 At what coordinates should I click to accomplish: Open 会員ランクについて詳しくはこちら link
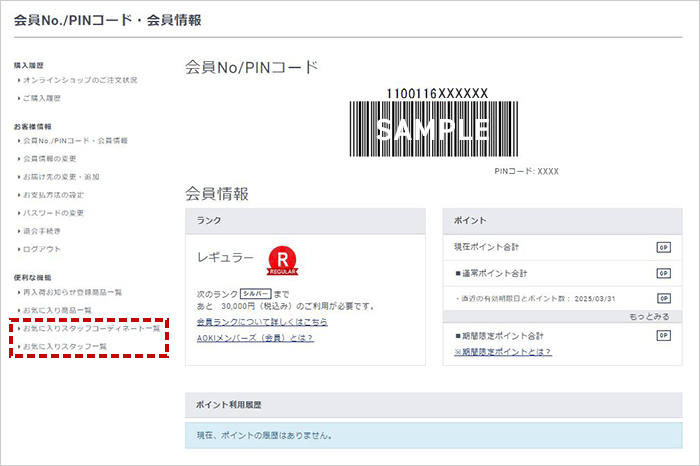click(262, 322)
